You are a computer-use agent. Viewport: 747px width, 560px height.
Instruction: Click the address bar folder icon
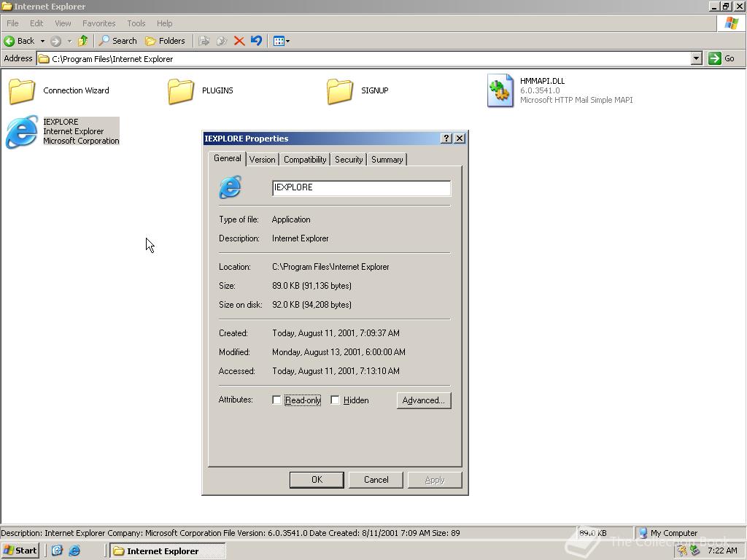pyautogui.click(x=44, y=59)
